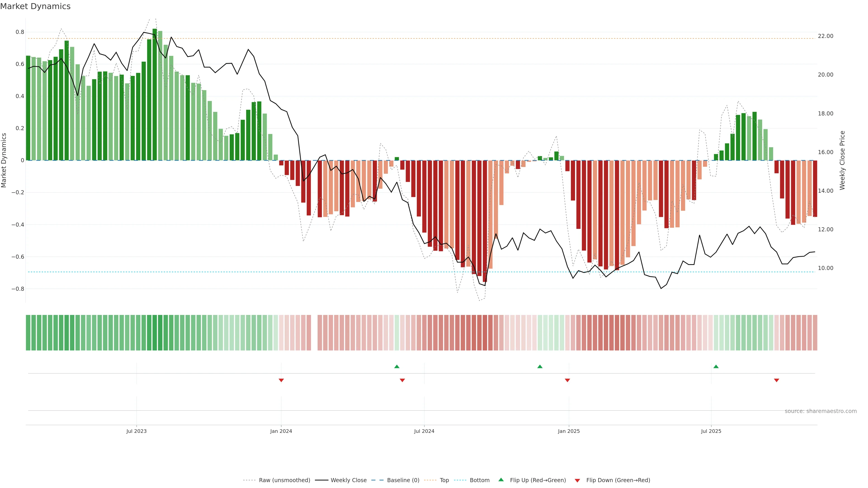Image resolution: width=868 pixels, height=488 pixels.
Task: Click the Flip Down legend entry
Action: click(x=618, y=480)
